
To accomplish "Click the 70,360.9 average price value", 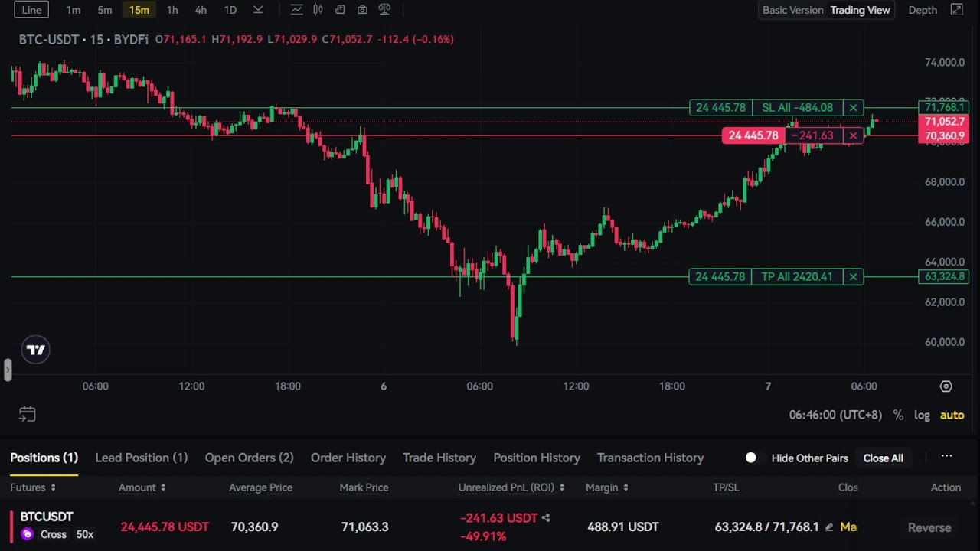I will point(254,527).
